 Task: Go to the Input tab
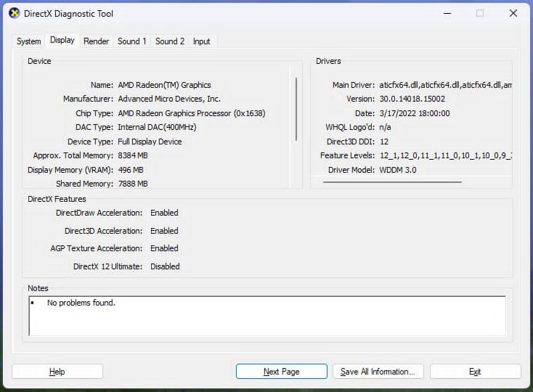point(202,41)
